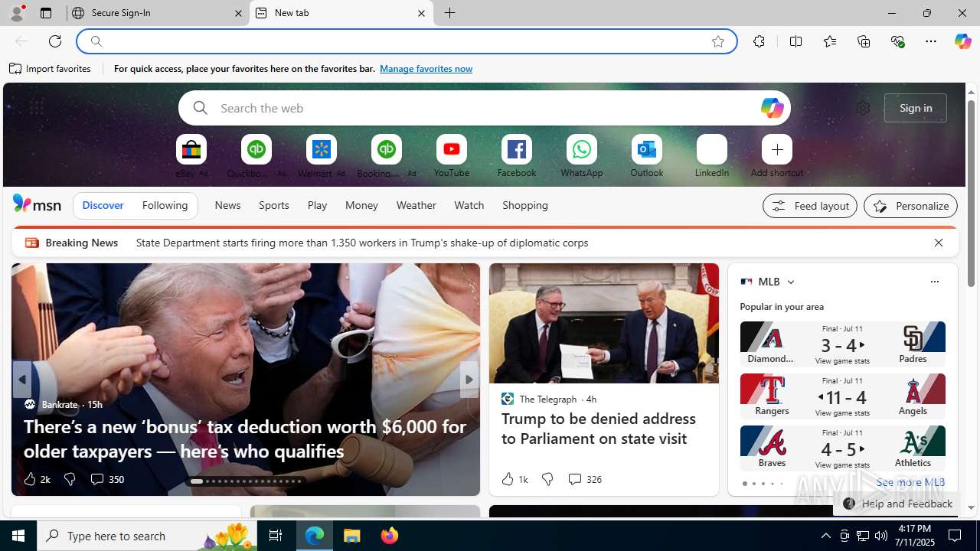Open the Collections icon

[x=864, y=41]
